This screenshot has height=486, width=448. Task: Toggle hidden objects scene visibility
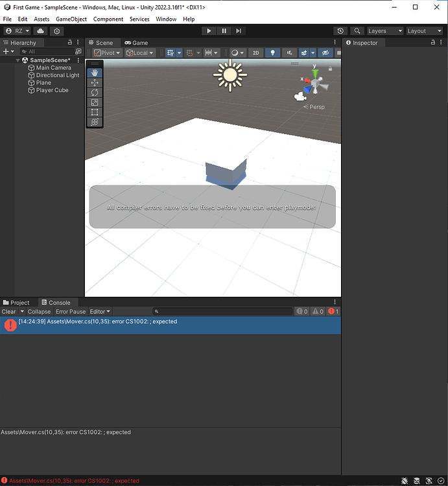tap(325, 53)
